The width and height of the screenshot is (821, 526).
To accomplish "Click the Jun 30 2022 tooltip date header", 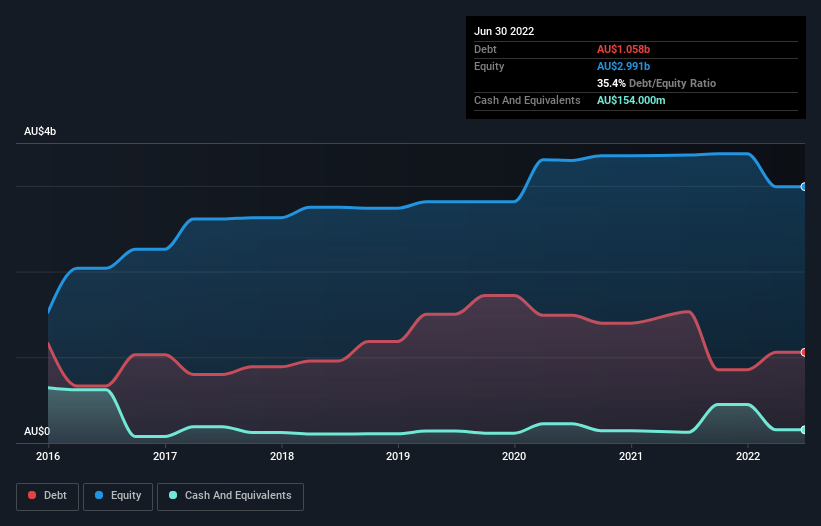I will click(x=504, y=31).
